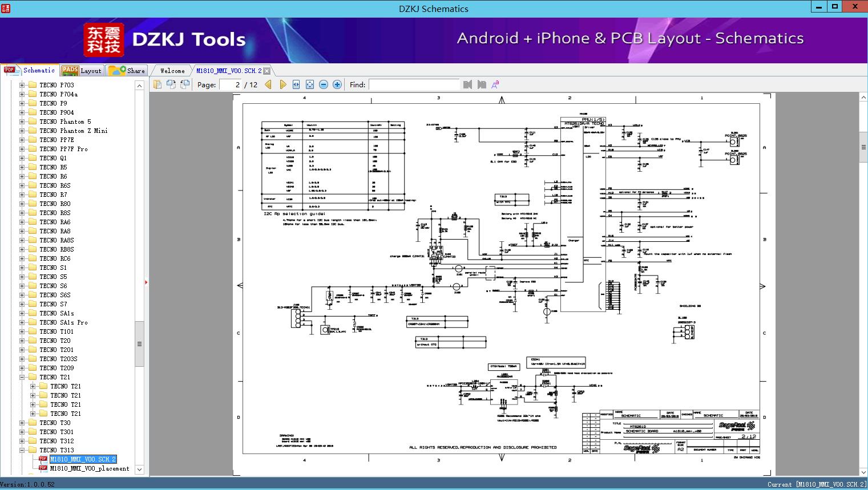Click the folder icon of TECNO RB8S
This screenshot has width=868, height=490.
click(33, 249)
